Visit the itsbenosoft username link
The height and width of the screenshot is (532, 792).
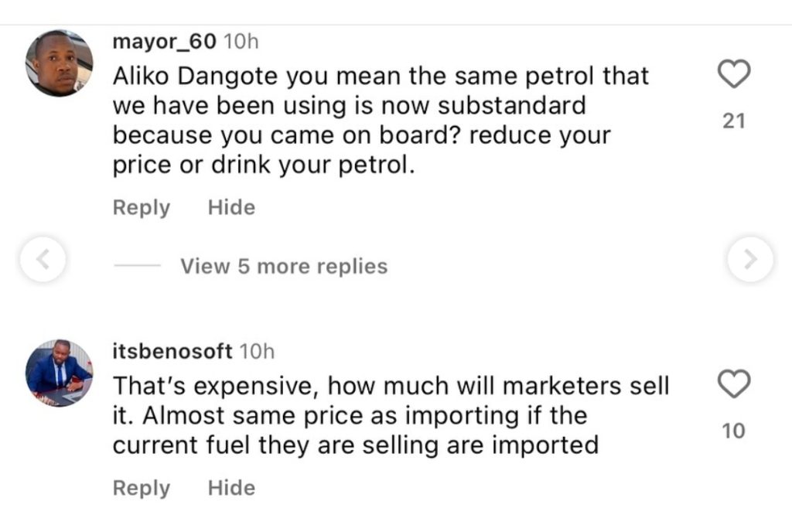pyautogui.click(x=172, y=351)
